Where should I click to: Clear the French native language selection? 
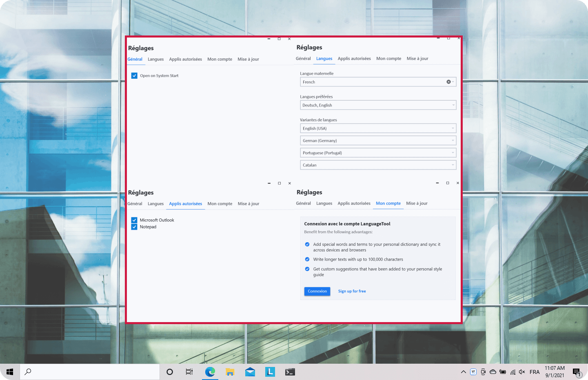[448, 82]
